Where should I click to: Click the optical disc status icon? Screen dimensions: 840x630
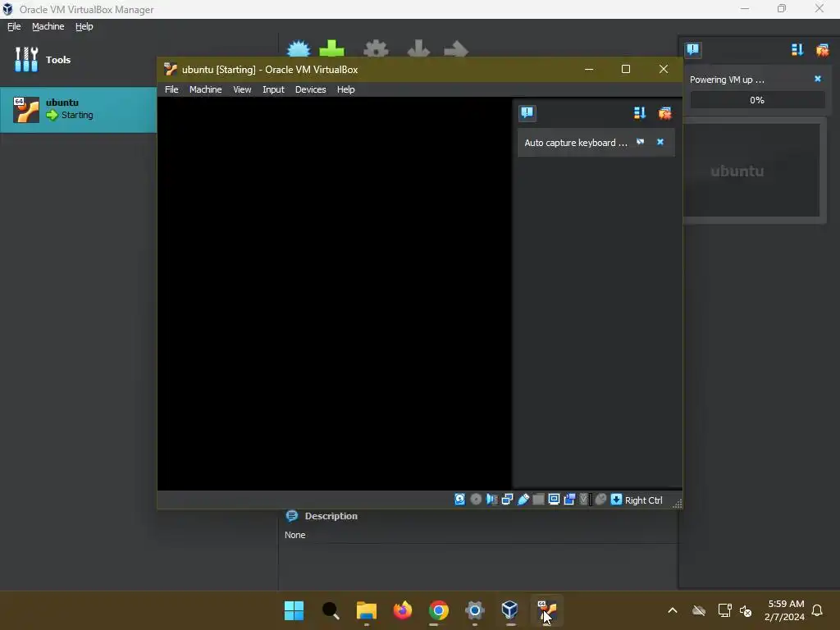476,500
